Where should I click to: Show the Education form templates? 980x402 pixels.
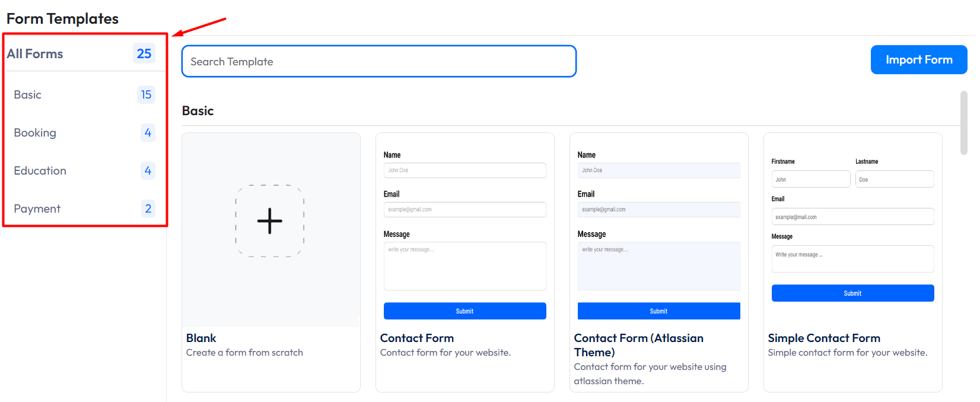(40, 171)
